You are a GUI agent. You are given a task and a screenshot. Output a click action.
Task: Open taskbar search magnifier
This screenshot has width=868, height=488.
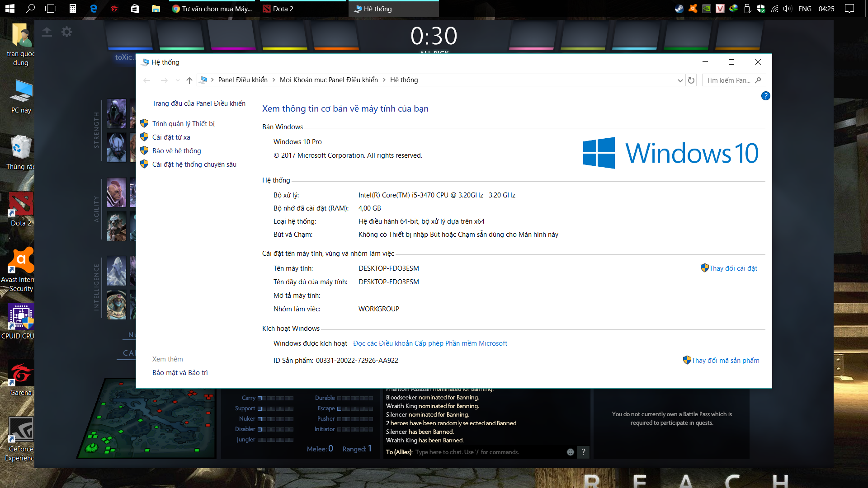[30, 9]
